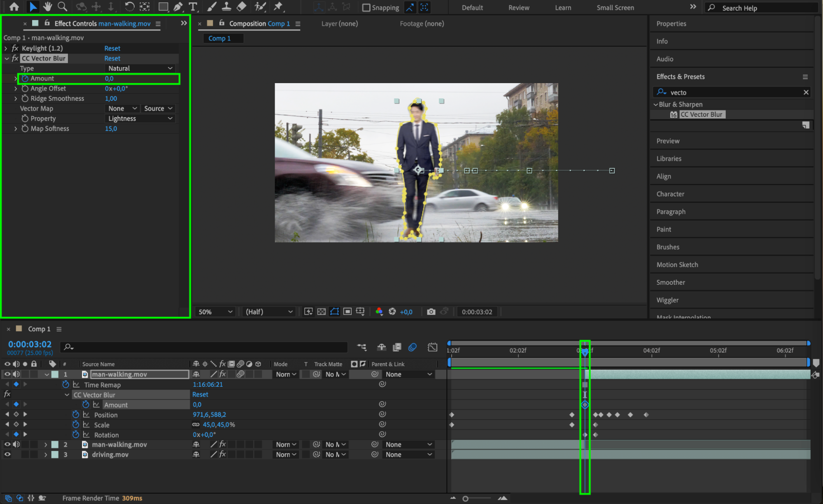Viewport: 823px width, 504px height.
Task: Take a snapshot with camera icon
Action: point(431,312)
